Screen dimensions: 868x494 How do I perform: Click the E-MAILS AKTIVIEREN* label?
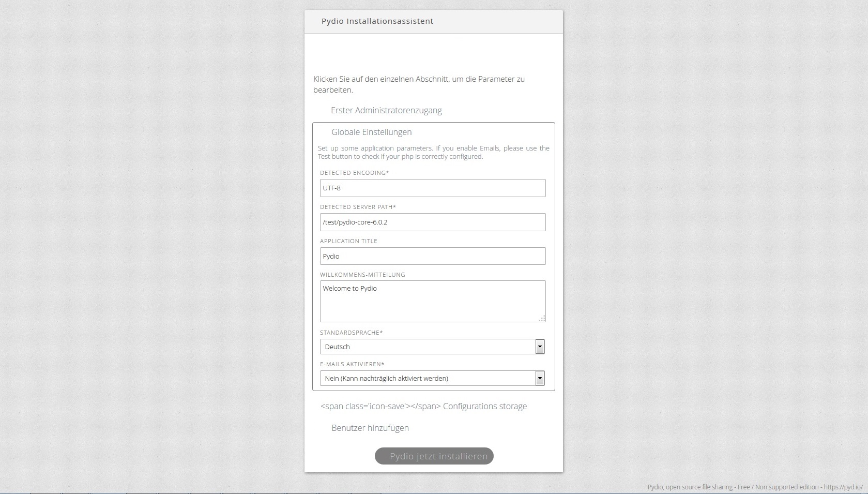click(x=352, y=364)
